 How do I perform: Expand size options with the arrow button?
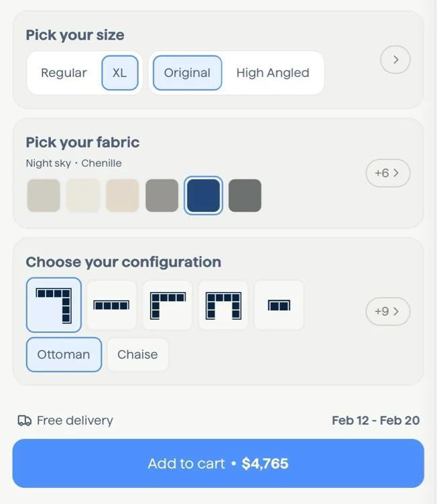(x=395, y=60)
